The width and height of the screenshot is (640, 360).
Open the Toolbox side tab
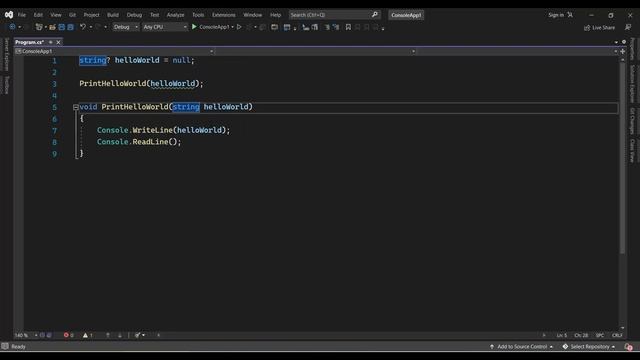[6, 85]
